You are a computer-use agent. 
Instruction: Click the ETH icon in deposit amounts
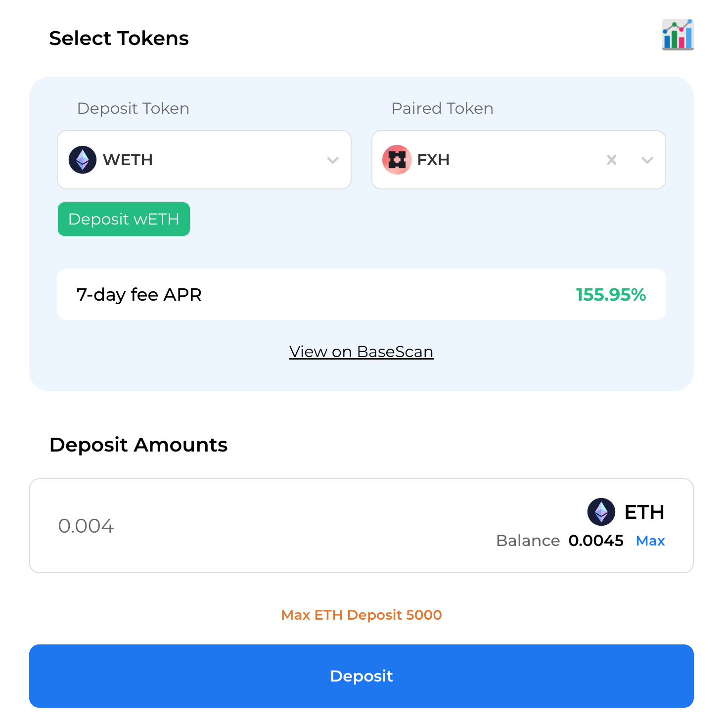pyautogui.click(x=601, y=512)
